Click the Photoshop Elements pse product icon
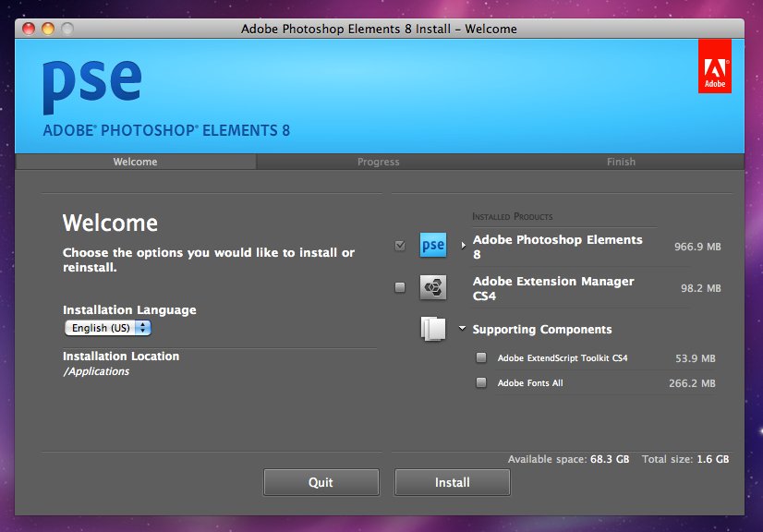Viewport: 763px width, 532px height. (x=432, y=245)
